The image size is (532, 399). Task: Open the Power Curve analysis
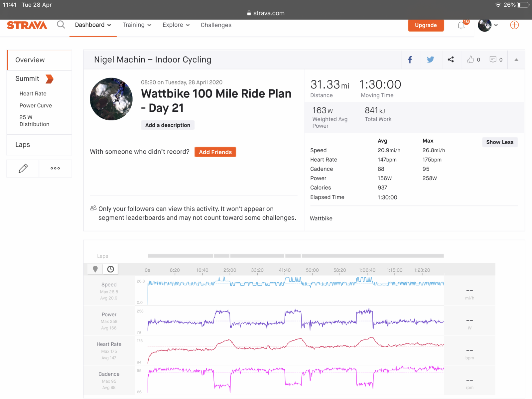click(36, 105)
